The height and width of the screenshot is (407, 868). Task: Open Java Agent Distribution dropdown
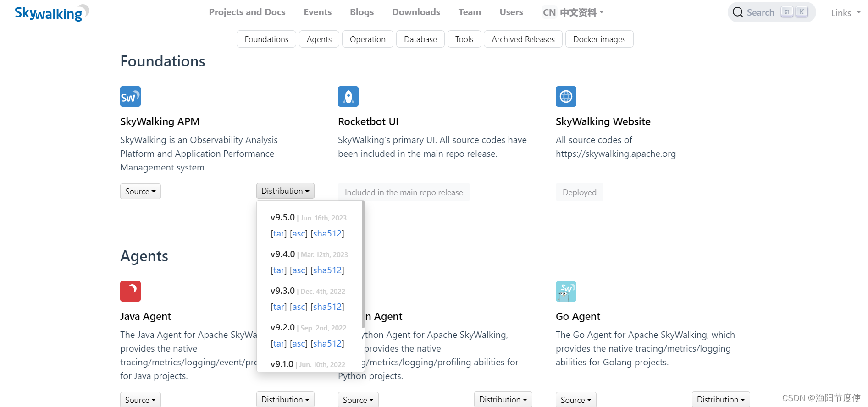[x=285, y=399]
